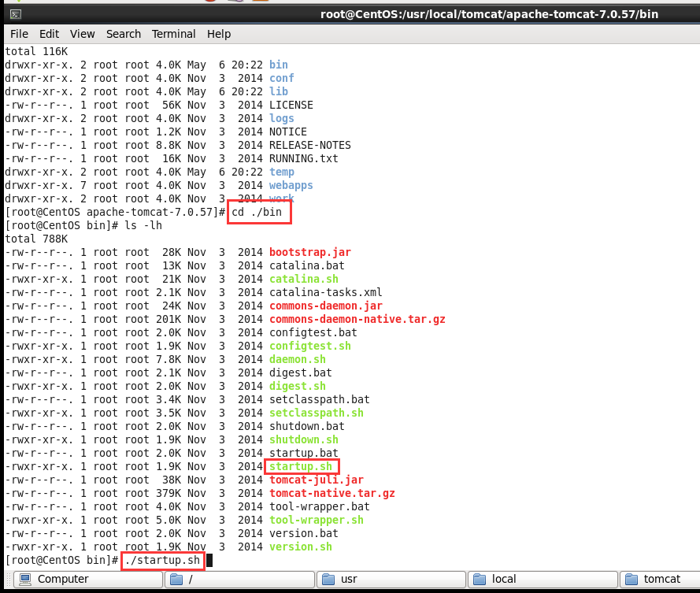This screenshot has width=700, height=593.
Task: Click the local folder icon
Action: point(480,579)
